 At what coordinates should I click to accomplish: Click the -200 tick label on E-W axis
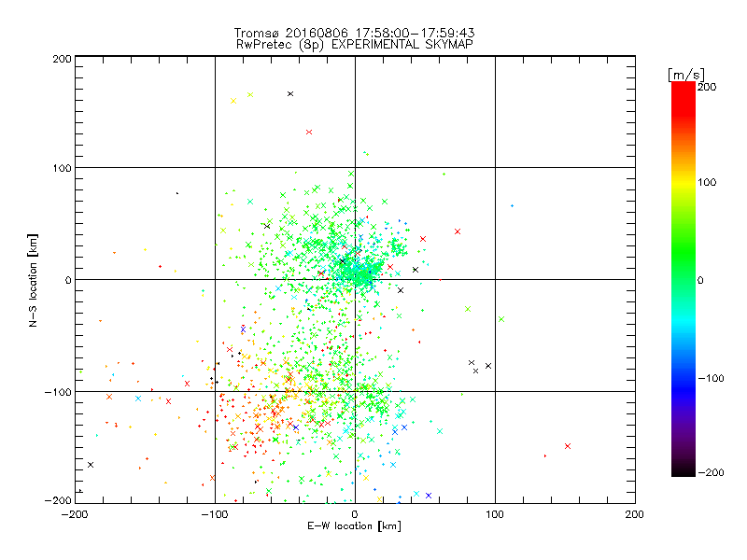tap(75, 514)
